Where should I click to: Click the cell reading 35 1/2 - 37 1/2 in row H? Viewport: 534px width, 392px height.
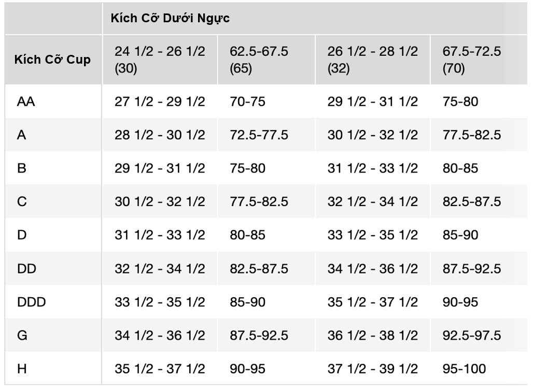point(160,369)
